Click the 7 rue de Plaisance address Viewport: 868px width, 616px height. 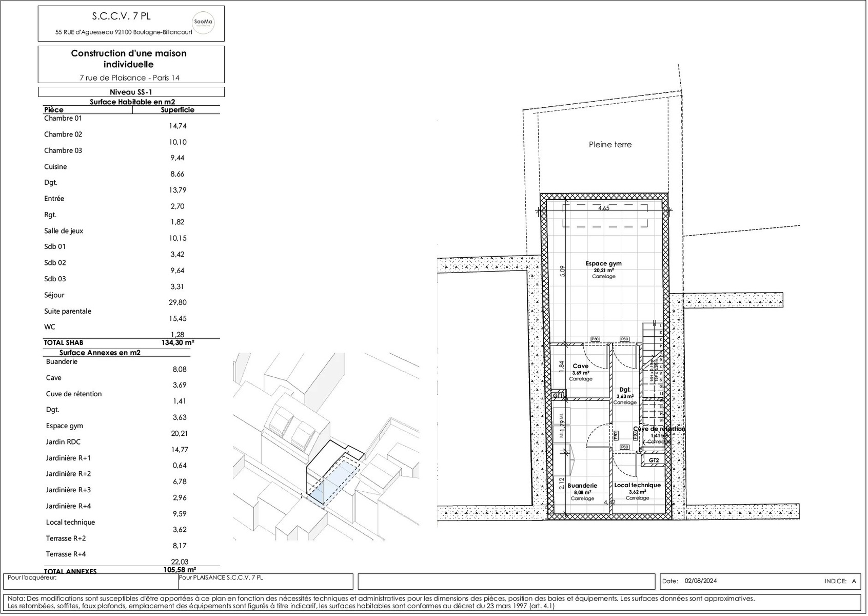pyautogui.click(x=129, y=78)
